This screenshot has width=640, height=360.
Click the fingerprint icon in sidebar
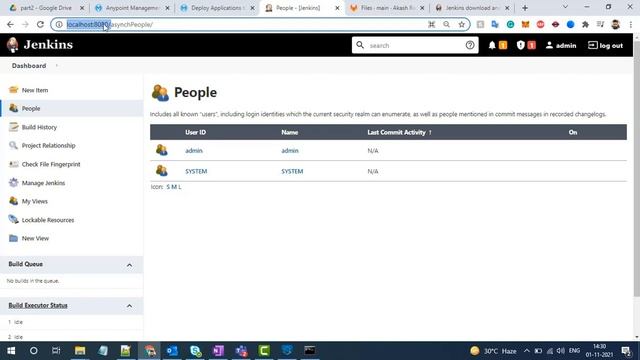tap(13, 164)
